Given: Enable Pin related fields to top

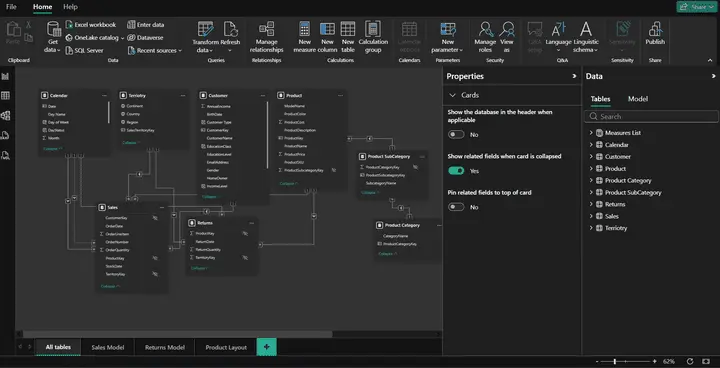Looking at the screenshot, I should (456, 207).
